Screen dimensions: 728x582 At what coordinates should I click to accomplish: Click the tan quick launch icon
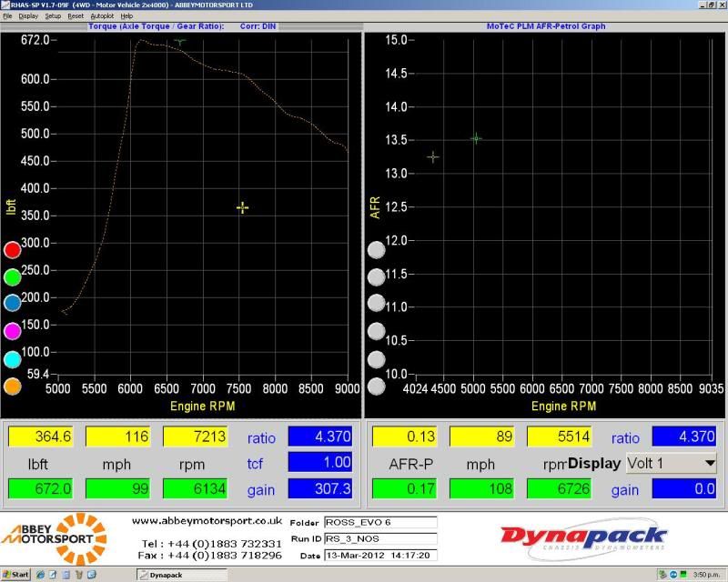point(79,575)
